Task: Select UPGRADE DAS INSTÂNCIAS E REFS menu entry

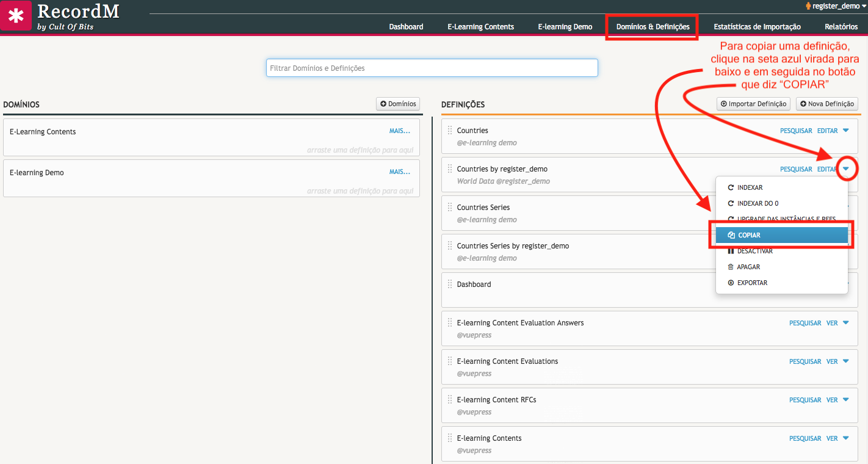Action: (x=782, y=219)
